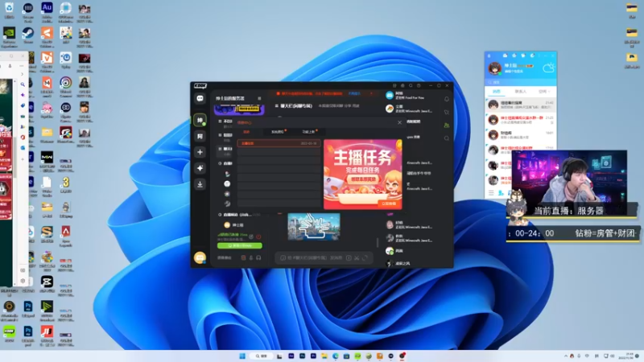Toggle headphone deafen in KOOK bottom bar

pos(258,257)
